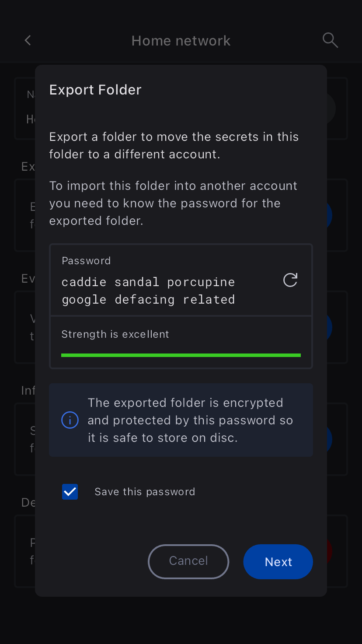The width and height of the screenshot is (362, 644).
Task: Regenerate the password with the refresh icon
Action: (290, 280)
